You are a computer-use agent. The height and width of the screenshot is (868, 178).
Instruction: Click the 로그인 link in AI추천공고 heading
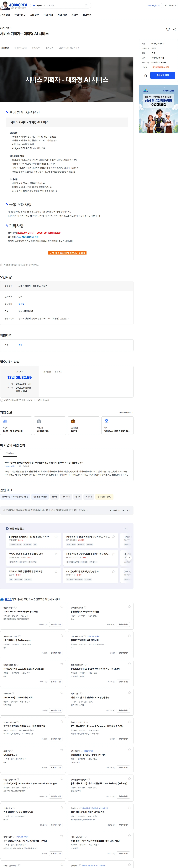[x=8, y=599]
